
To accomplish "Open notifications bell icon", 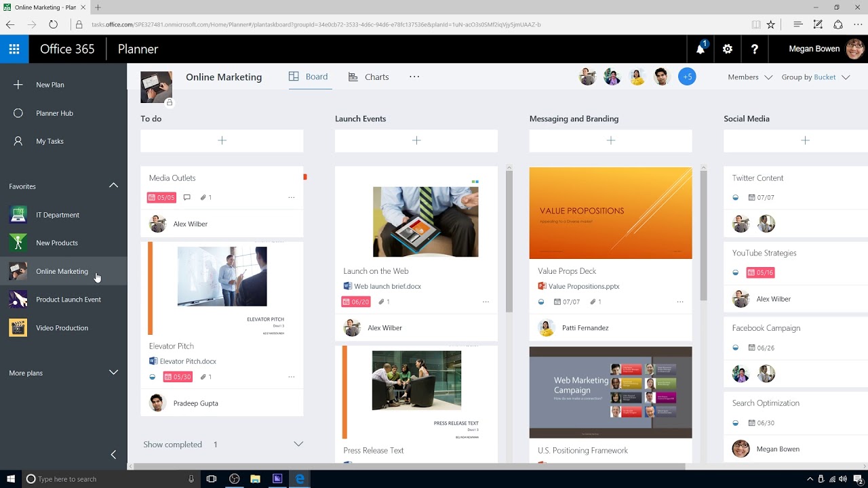I will (701, 49).
